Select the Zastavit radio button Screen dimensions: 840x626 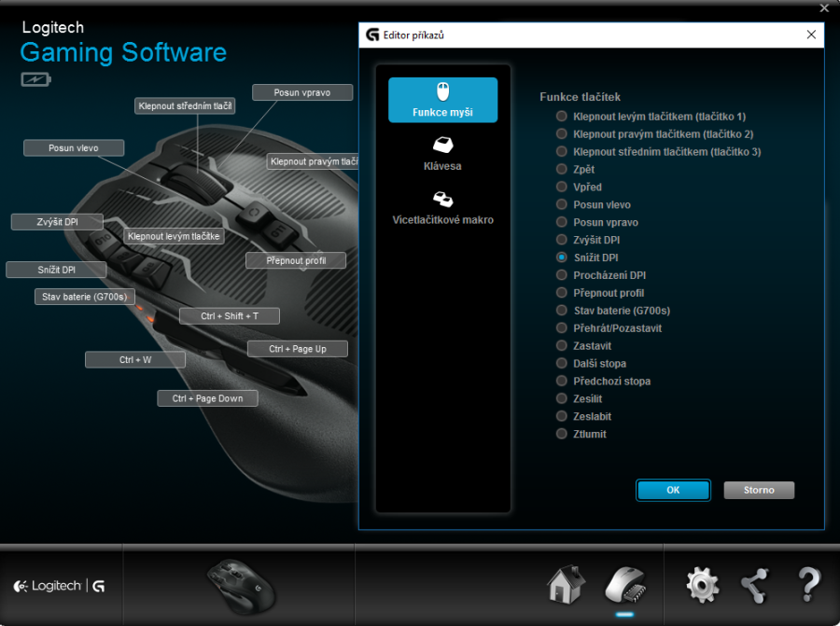562,346
